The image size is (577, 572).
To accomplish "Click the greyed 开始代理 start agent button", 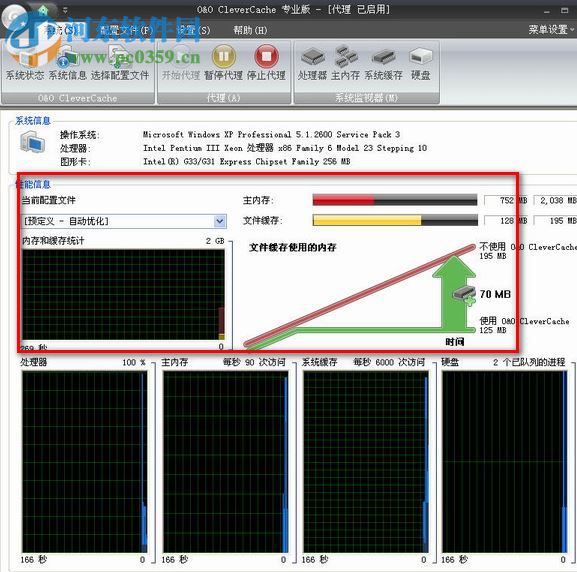I will [x=181, y=64].
